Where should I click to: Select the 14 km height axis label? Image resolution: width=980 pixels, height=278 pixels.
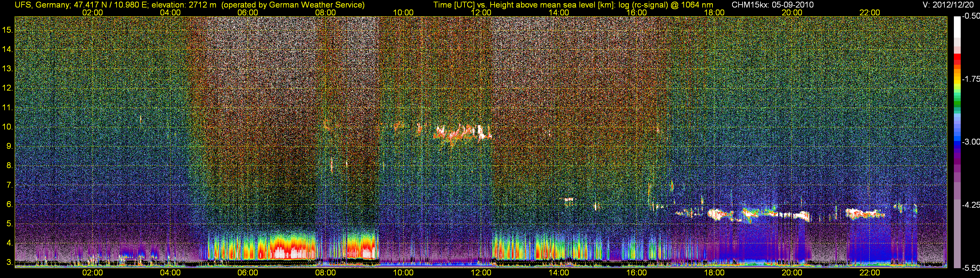pyautogui.click(x=7, y=49)
